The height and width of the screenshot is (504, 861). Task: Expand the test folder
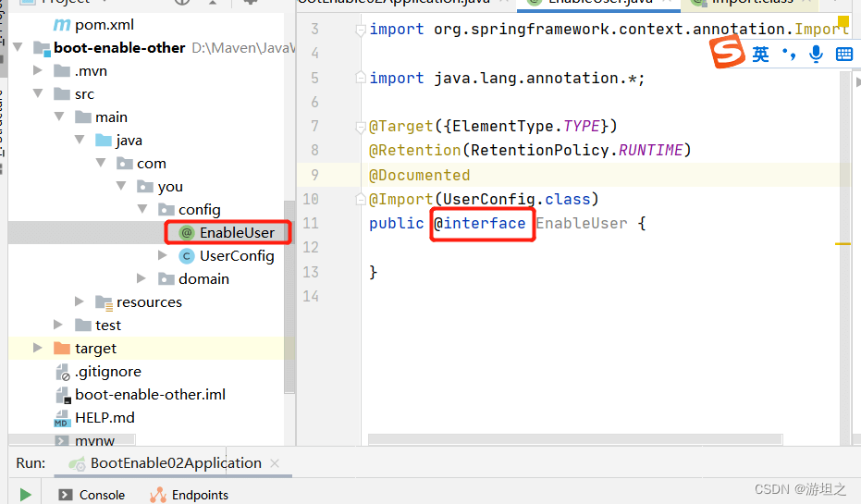click(58, 325)
